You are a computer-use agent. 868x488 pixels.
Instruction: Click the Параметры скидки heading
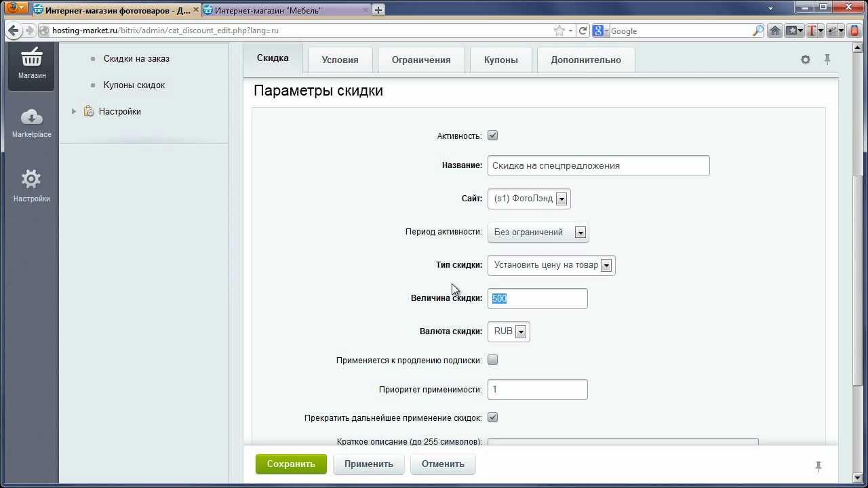click(318, 91)
